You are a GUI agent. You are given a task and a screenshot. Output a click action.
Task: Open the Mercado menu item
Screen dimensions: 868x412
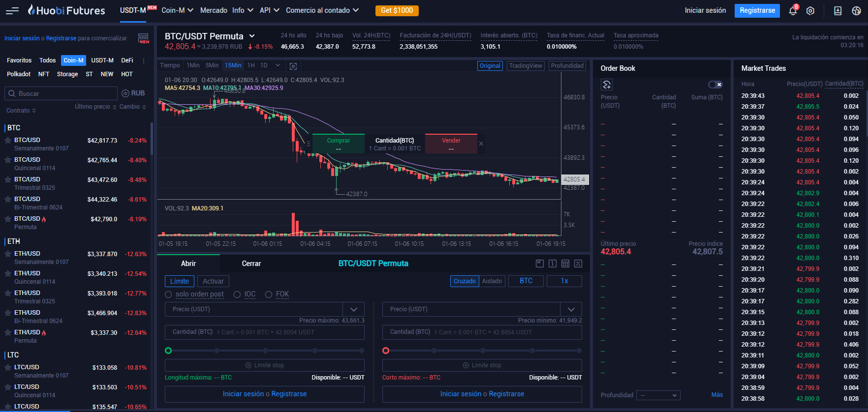pos(214,10)
